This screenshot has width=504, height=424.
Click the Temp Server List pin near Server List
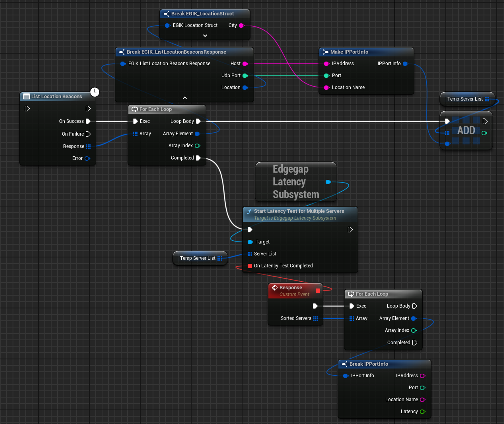coord(219,258)
